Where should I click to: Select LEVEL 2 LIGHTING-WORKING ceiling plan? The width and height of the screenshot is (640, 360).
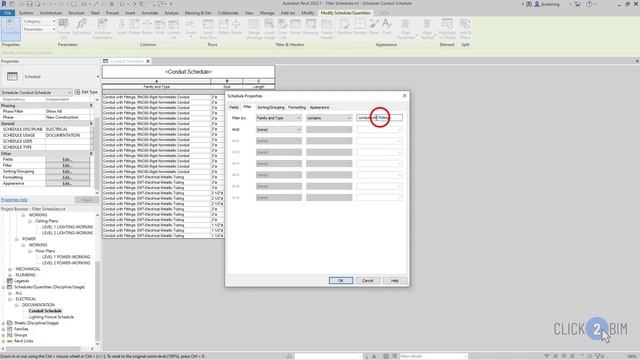click(x=67, y=233)
